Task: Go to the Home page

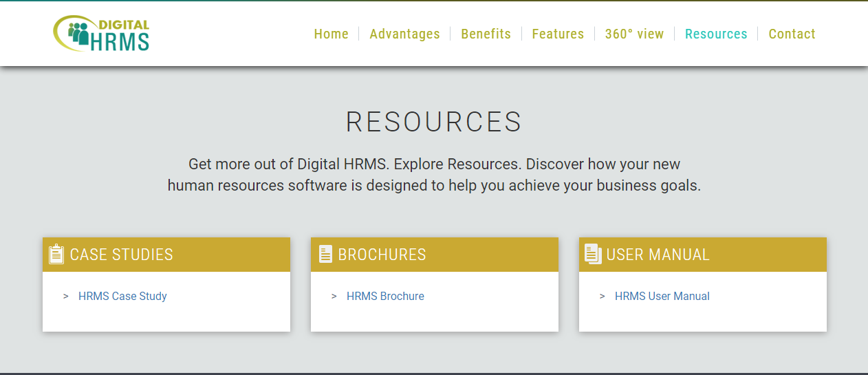Action: click(x=332, y=34)
